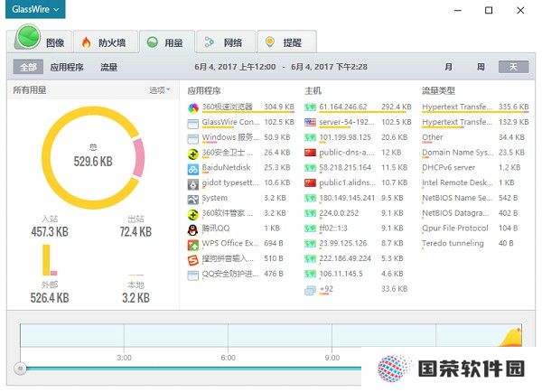Click the green usage pie icon

pos(152,42)
